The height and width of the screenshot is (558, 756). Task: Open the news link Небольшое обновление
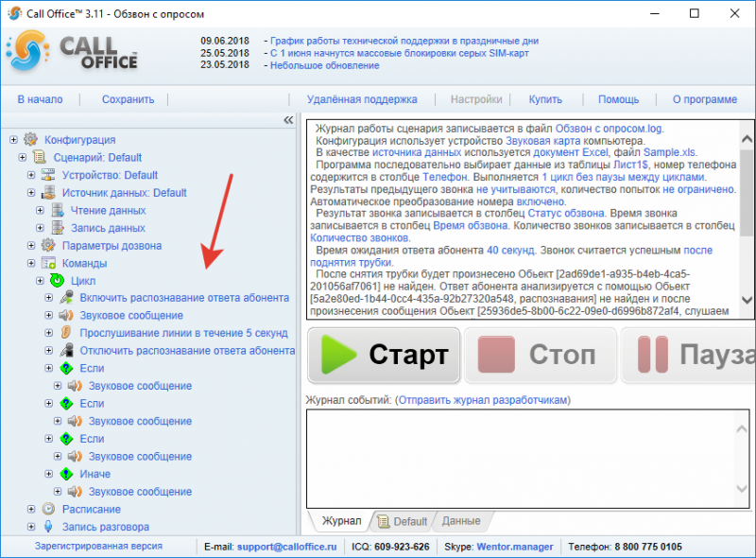[324, 65]
